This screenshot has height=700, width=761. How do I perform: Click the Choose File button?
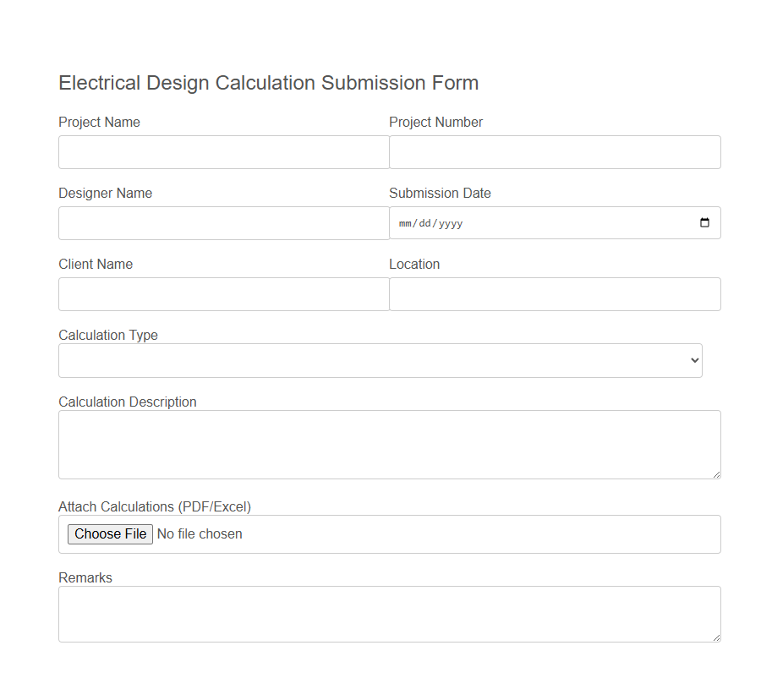coord(109,533)
